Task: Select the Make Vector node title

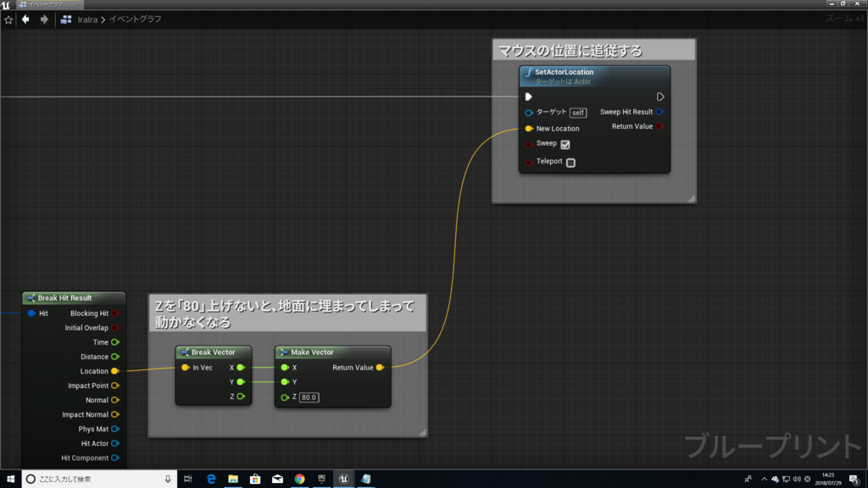Action: pos(312,352)
